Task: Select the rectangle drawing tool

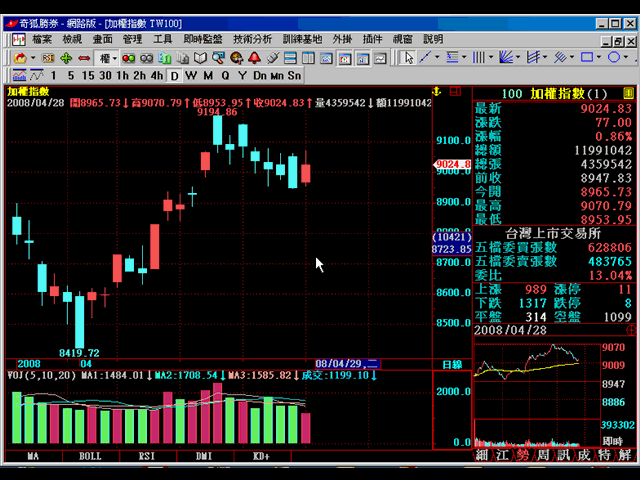Action: [587, 58]
